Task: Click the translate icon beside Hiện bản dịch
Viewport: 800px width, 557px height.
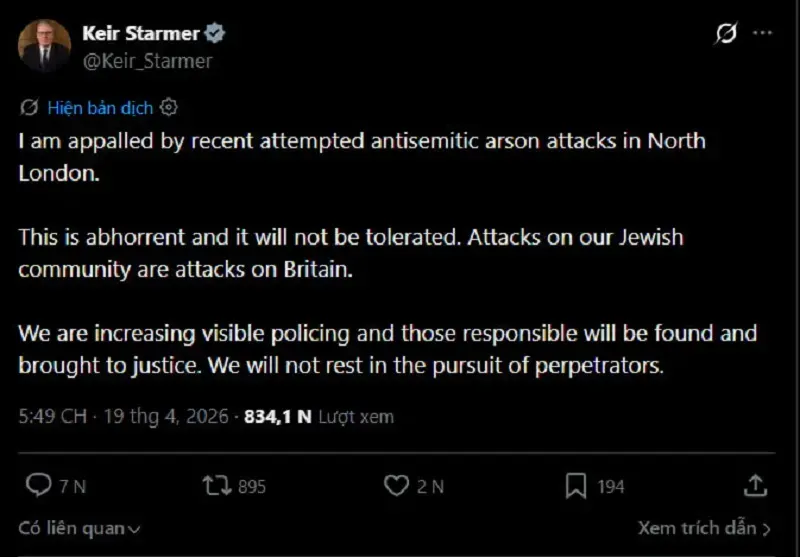Action: [x=29, y=108]
